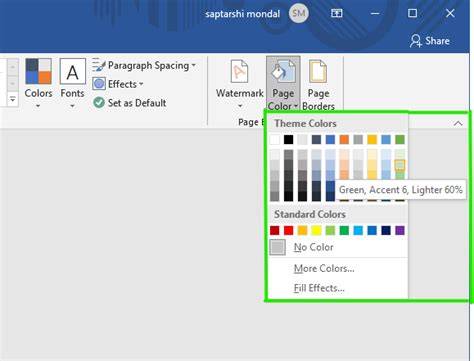
Task: Pick yellow standard color
Action: [x=316, y=230]
